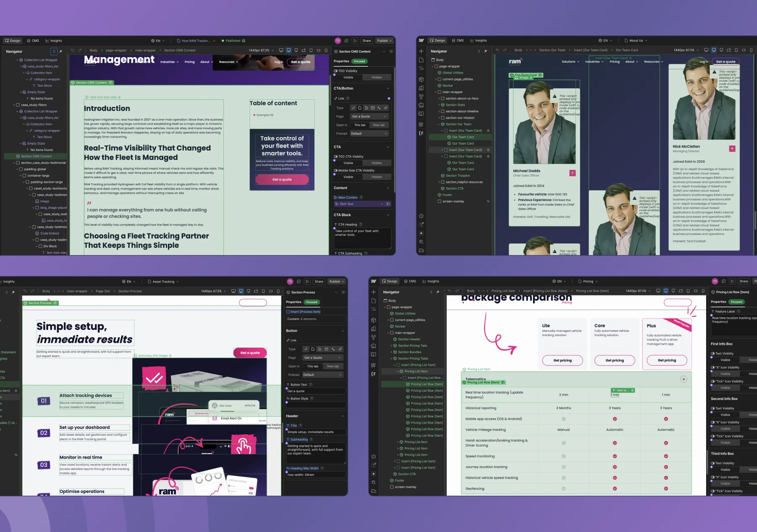Set TOC Visibility to Hidden
Viewport: 757px width, 532px height.
tap(377, 77)
